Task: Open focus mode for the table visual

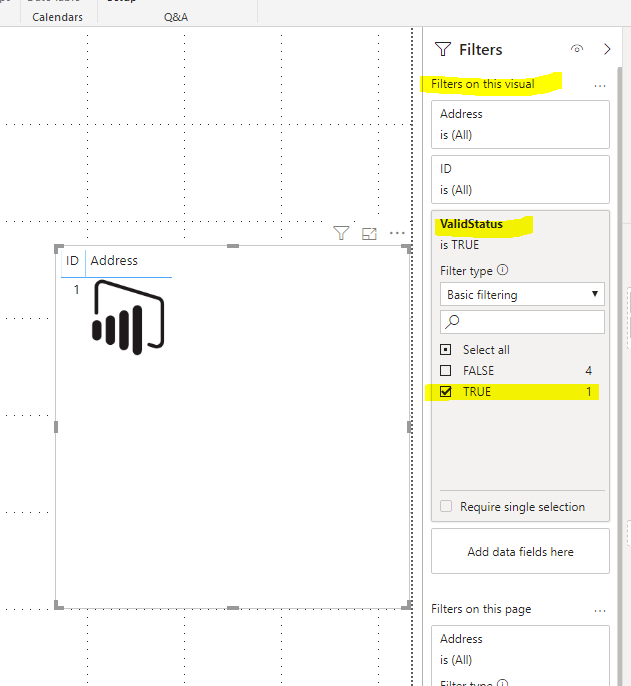Action: [369, 234]
